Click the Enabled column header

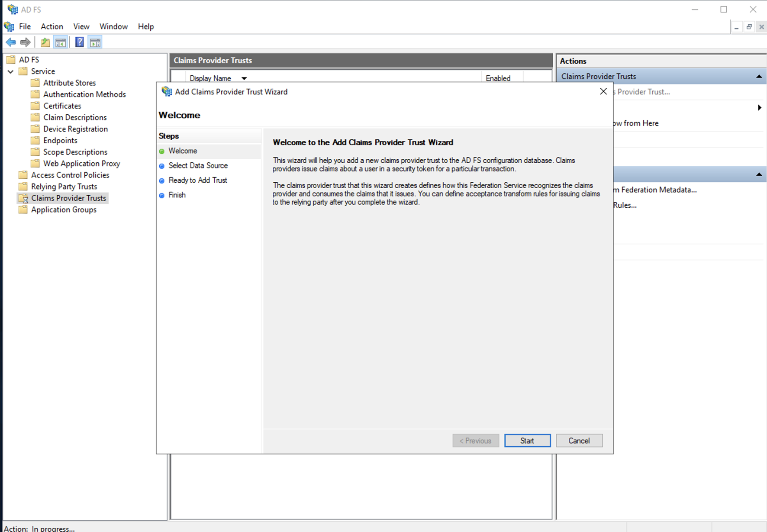click(x=498, y=78)
